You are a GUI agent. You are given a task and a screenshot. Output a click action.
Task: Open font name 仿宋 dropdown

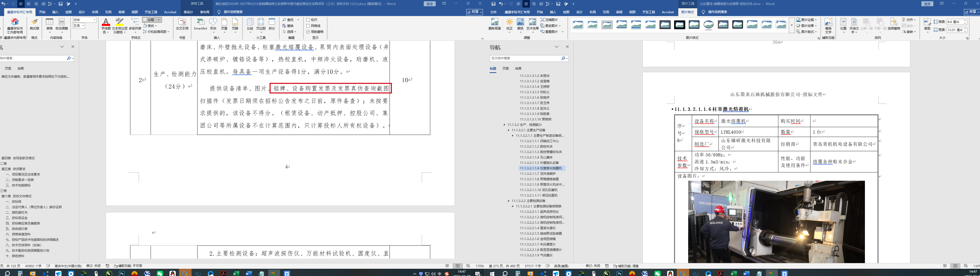coord(94,20)
